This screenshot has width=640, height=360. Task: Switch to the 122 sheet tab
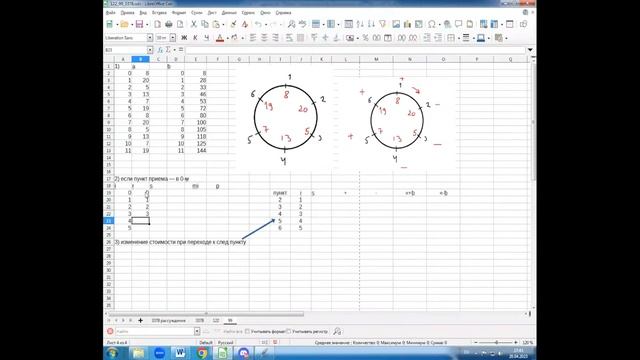point(216,320)
